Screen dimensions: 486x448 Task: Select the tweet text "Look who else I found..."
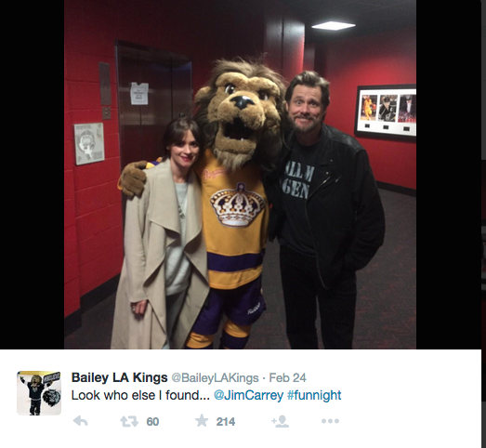(x=140, y=395)
